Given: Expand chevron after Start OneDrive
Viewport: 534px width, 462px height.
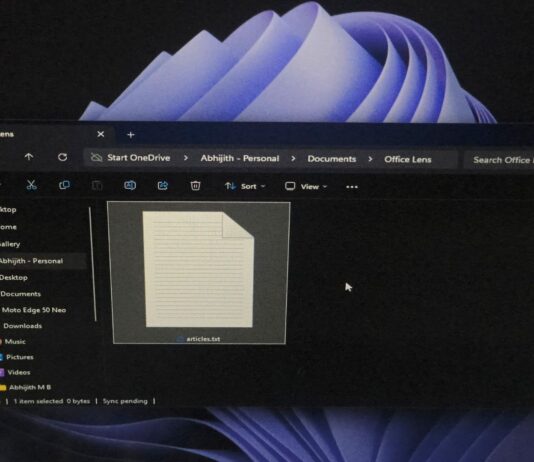Looking at the screenshot, I should coord(186,158).
